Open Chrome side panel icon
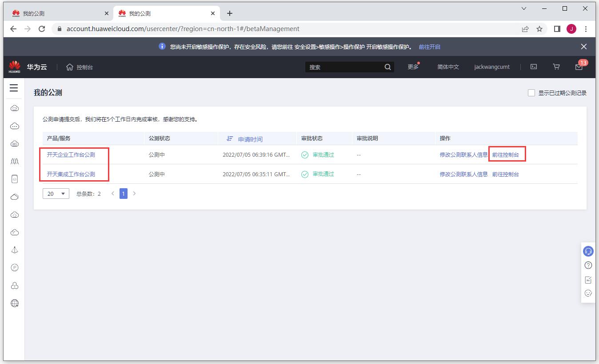Image resolution: width=599 pixels, height=364 pixels. coord(557,29)
